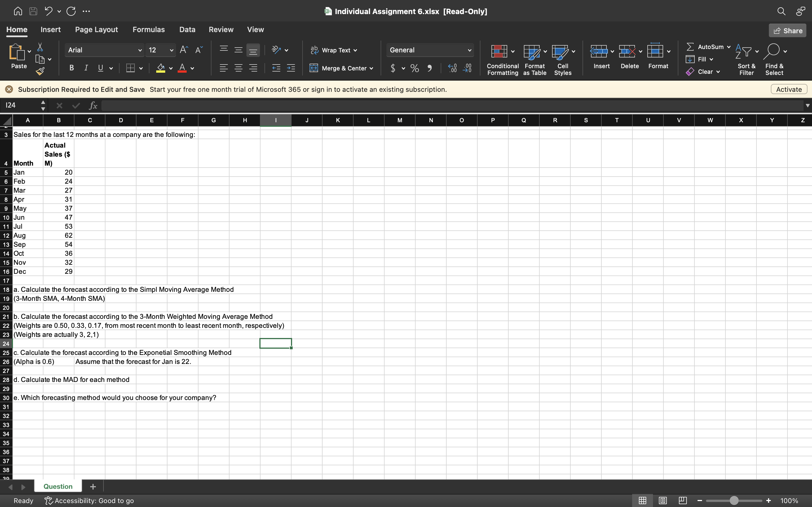
Task: Apply italic formatting
Action: coord(86,68)
